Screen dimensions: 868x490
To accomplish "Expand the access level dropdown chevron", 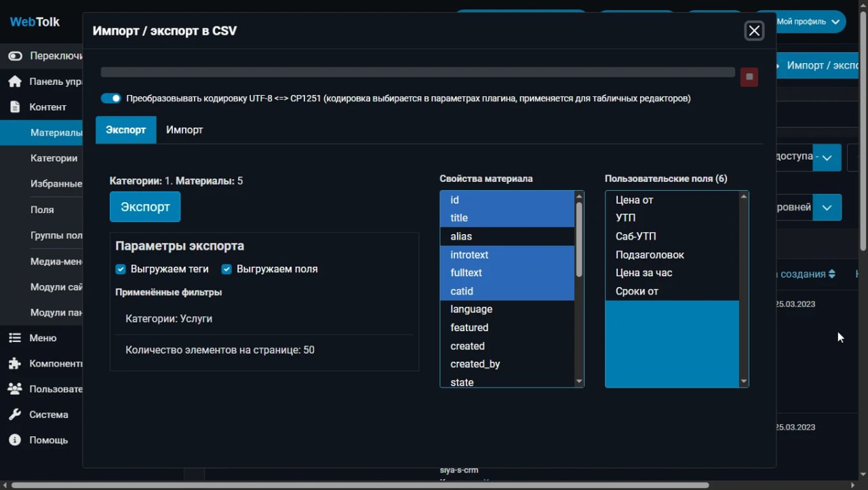I will (827, 157).
